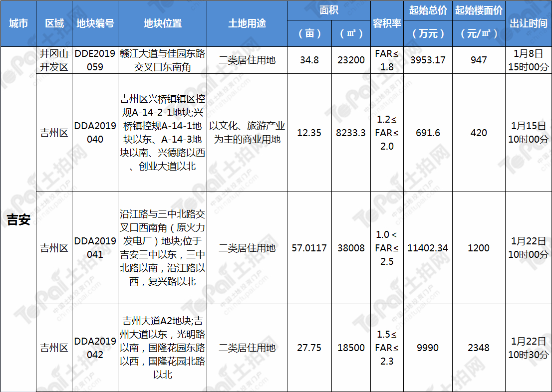Select the 区域 column header
Screen dimensions: 552x392
click(x=52, y=23)
